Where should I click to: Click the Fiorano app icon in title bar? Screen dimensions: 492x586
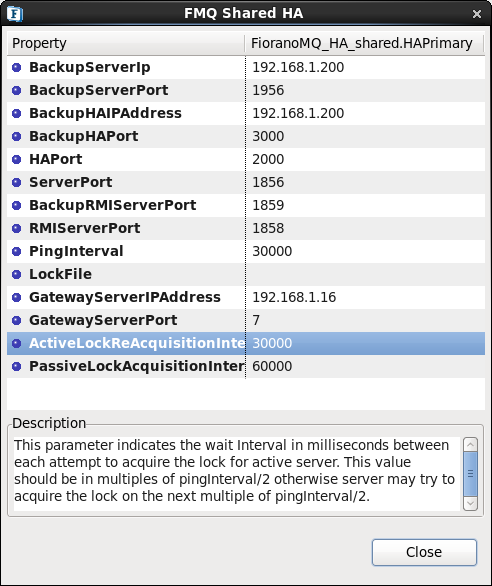[x=15, y=14]
